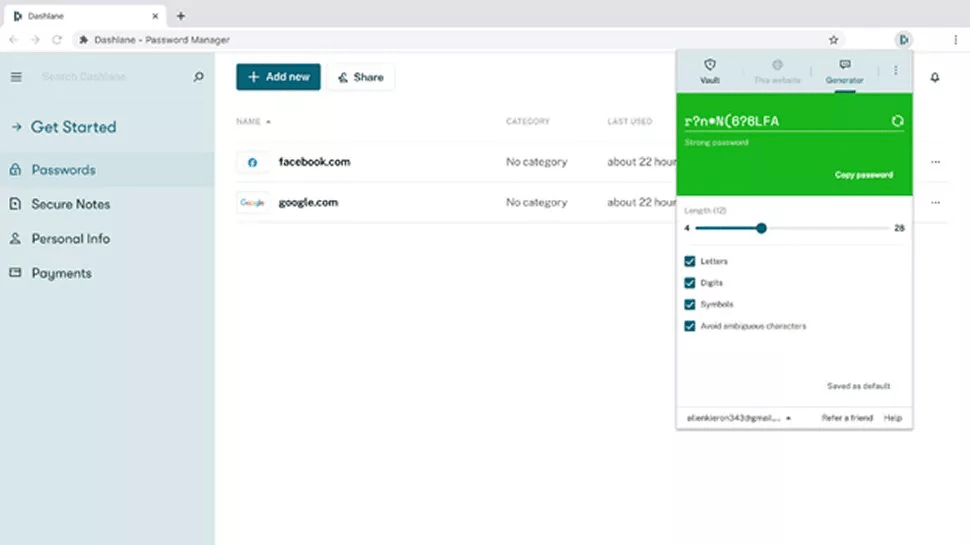970x545 pixels.
Task: Bookmark this page with the star icon
Action: [833, 40]
